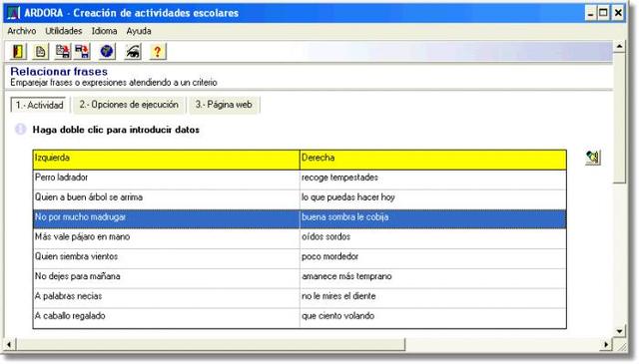
Task: Click the save-as icon with blue floppy
Action: coord(82,52)
